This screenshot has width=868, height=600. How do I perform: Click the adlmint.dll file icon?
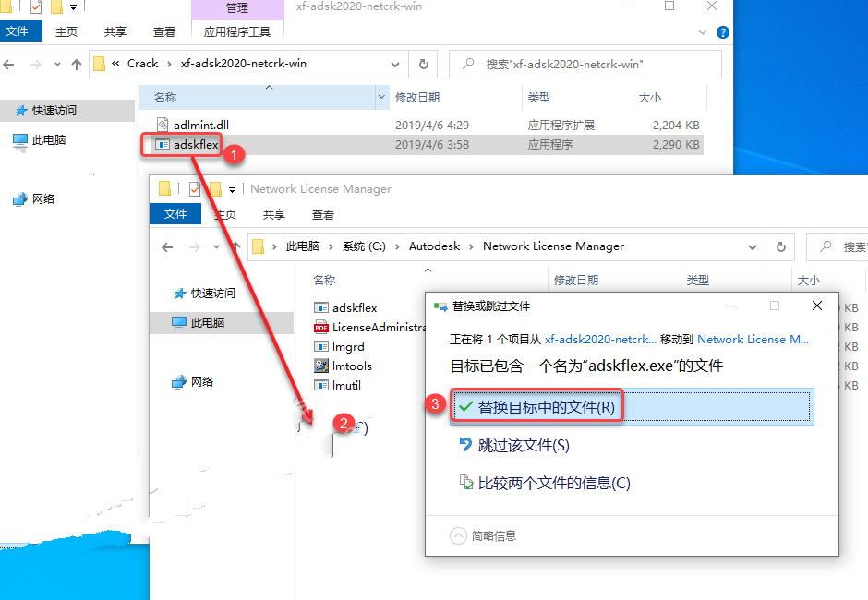pyautogui.click(x=163, y=125)
